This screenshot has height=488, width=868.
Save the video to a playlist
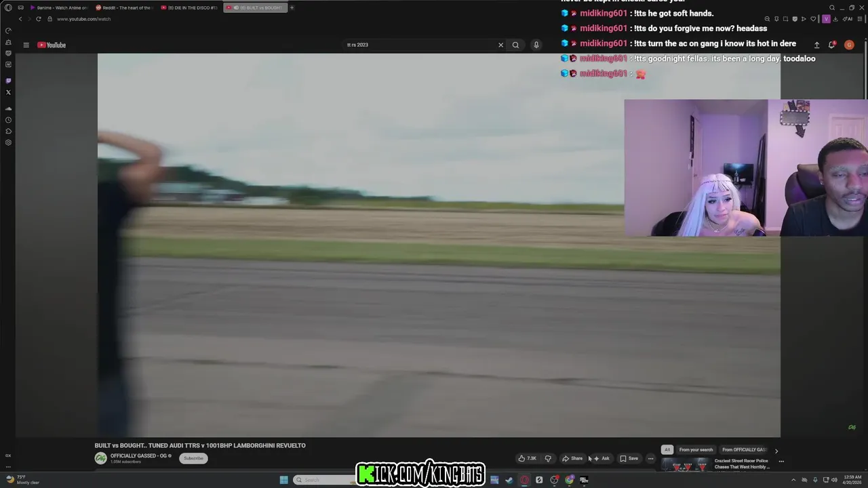pyautogui.click(x=629, y=458)
